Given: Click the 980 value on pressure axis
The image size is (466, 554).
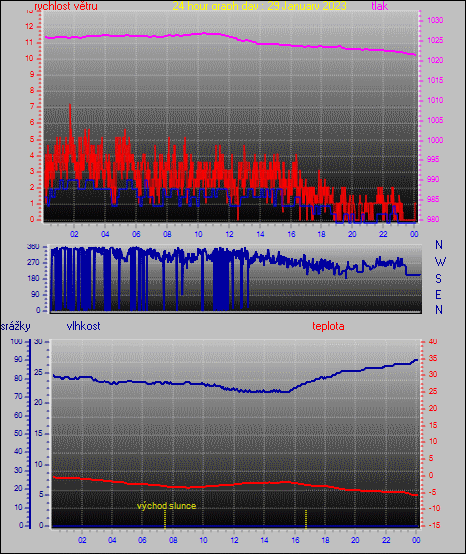Looking at the screenshot, I should [x=433, y=219].
